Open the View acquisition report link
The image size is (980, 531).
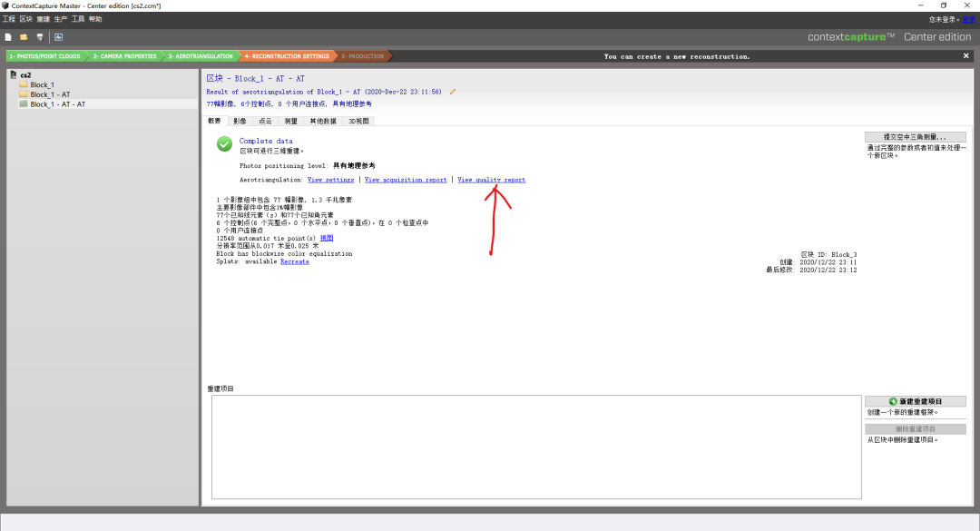pos(406,180)
